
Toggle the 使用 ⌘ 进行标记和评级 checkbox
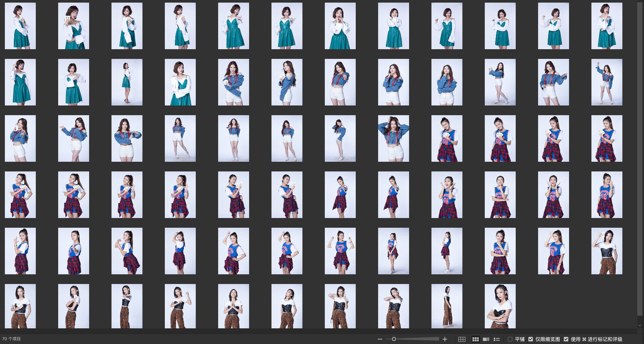pos(566,339)
